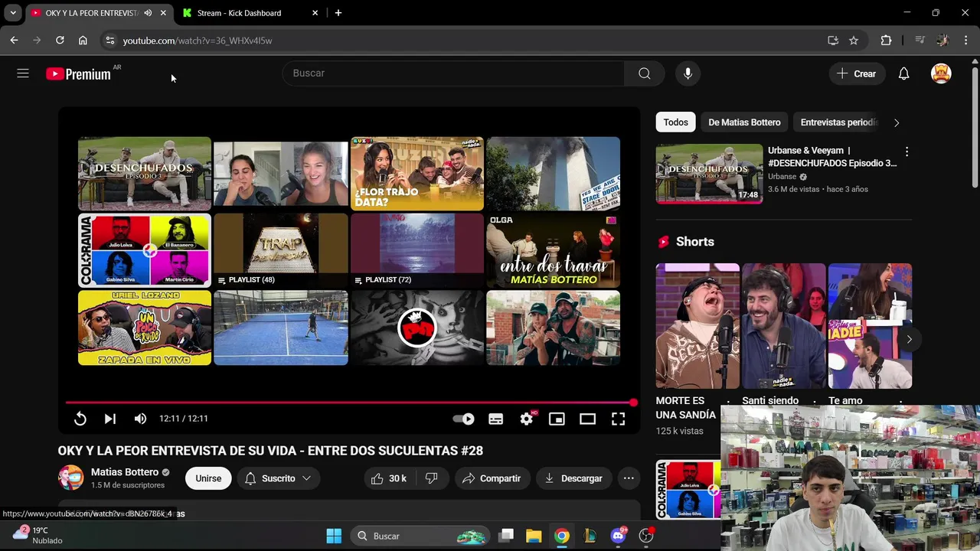The height and width of the screenshot is (551, 980).
Task: Open the Matias Bottero channel name link
Action: click(125, 472)
